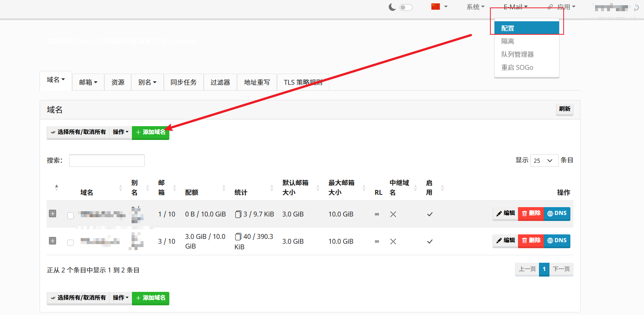Click the mailbox icon beside 40 / 390.3 KiB
Screen dimensions: 644x315
pos(238,237)
